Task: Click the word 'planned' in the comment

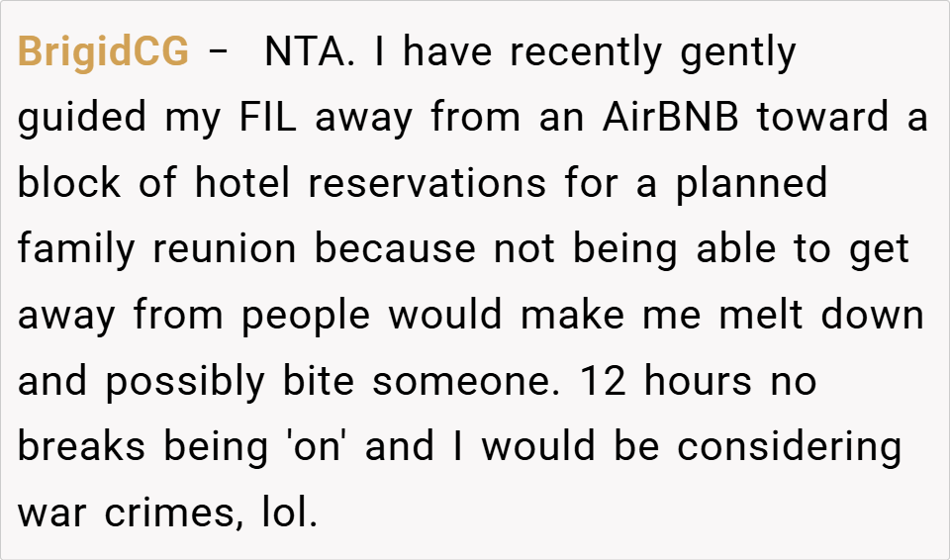Action: click(x=751, y=184)
